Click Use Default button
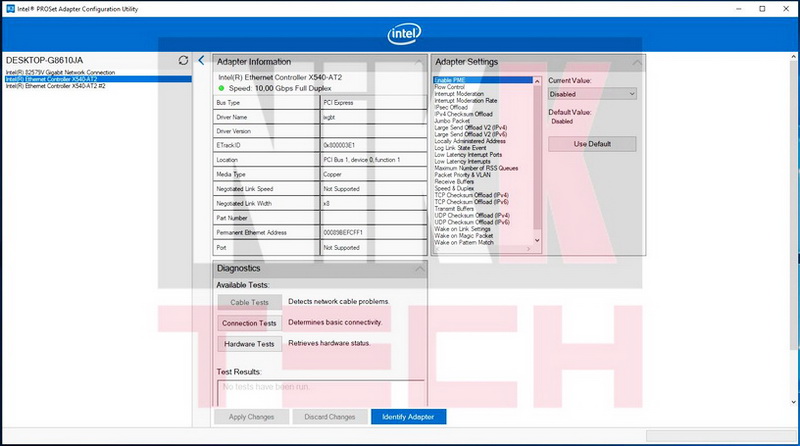The height and width of the screenshot is (446, 800). (x=592, y=144)
